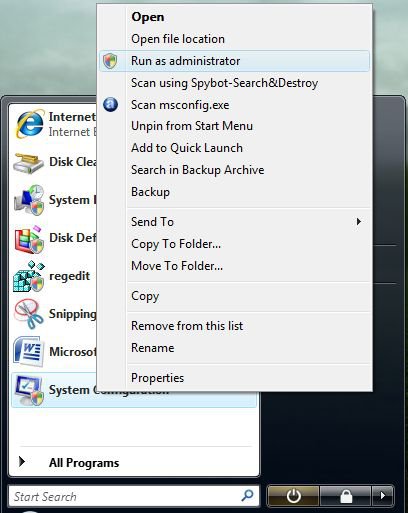The image size is (408, 513).
Task: Click the System Restore clock-and-shield icon
Action: coord(29,200)
